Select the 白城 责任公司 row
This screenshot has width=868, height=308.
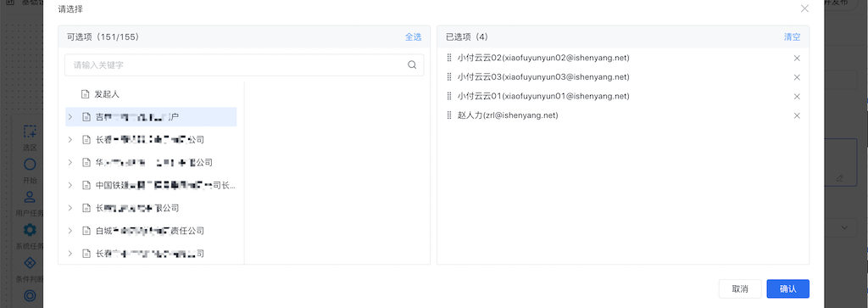(151, 231)
